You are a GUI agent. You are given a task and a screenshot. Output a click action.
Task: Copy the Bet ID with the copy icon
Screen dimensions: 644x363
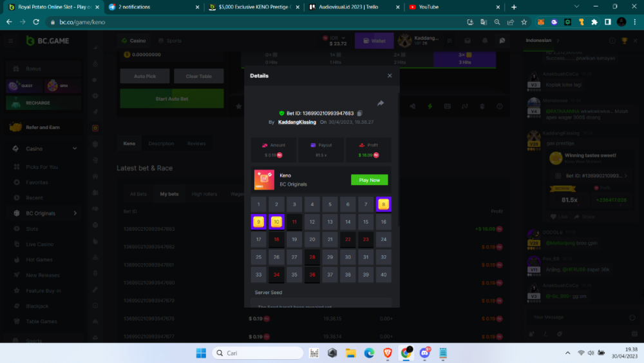click(360, 113)
